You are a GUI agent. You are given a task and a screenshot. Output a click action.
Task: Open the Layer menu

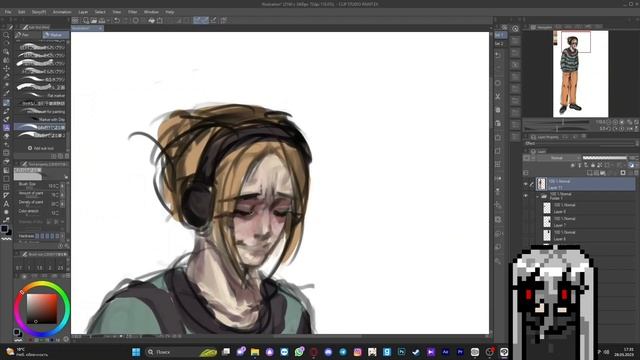(83, 12)
